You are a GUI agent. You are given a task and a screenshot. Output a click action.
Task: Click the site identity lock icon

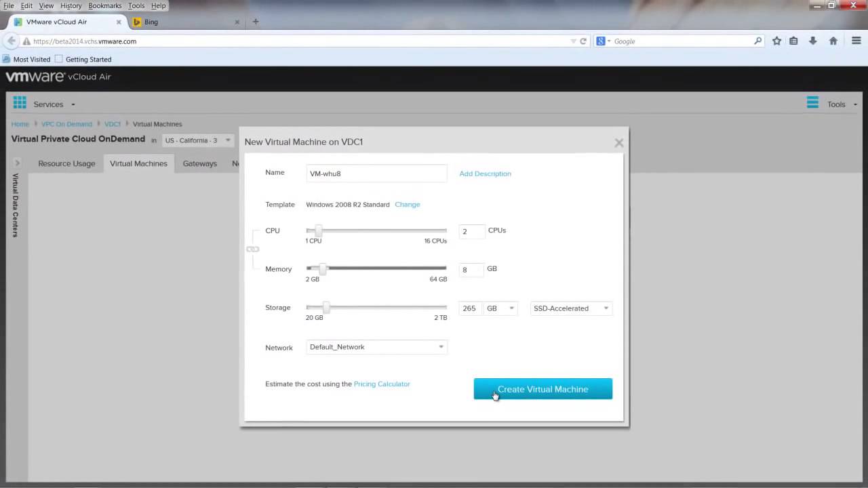[x=26, y=41]
